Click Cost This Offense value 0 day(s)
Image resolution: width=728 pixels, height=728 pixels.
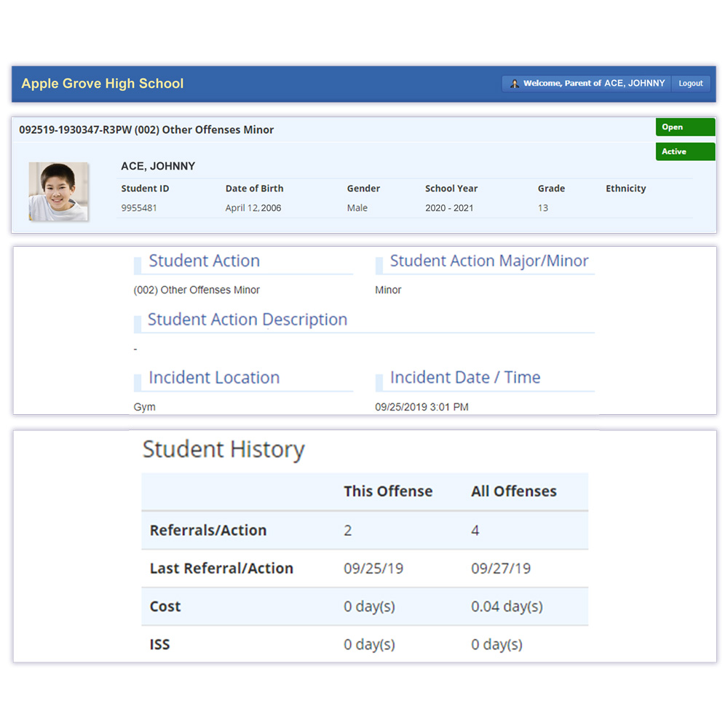[369, 606]
